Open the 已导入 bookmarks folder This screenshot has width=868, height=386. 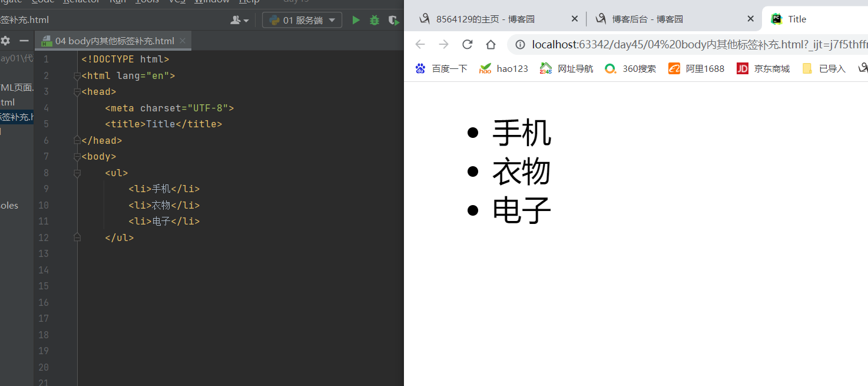[824, 68]
